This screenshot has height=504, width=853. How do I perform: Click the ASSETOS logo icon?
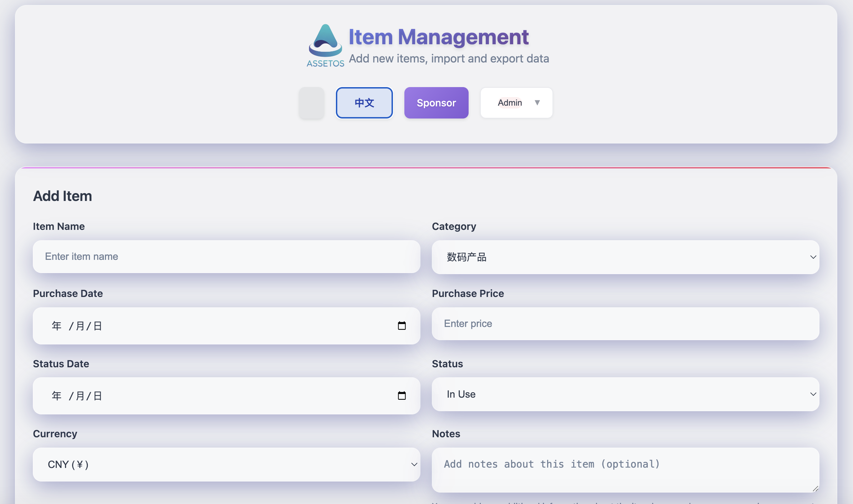click(x=325, y=42)
